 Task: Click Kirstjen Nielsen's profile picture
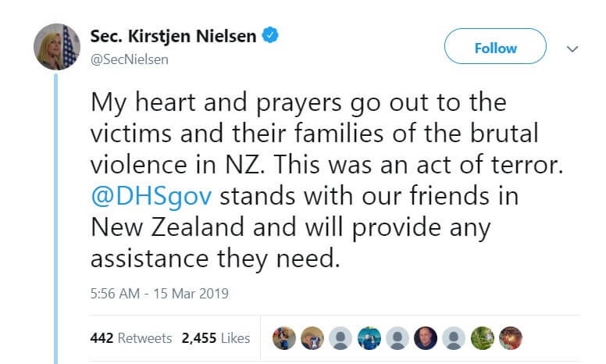pos(56,47)
